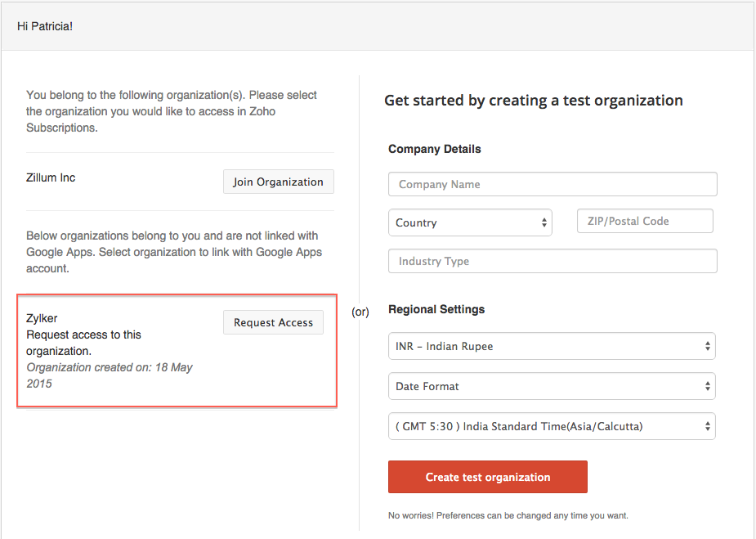The width and height of the screenshot is (756, 539).
Task: Click the Hi Patricia! greeting header
Action: tap(45, 26)
